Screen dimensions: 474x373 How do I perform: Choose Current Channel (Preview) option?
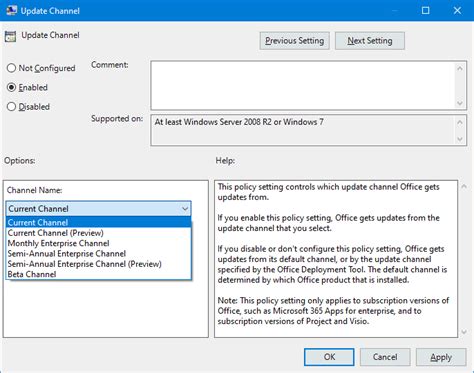click(98, 233)
